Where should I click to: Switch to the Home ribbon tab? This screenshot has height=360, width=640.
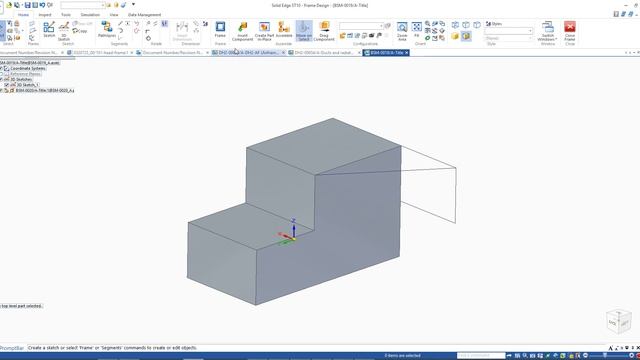[23, 15]
